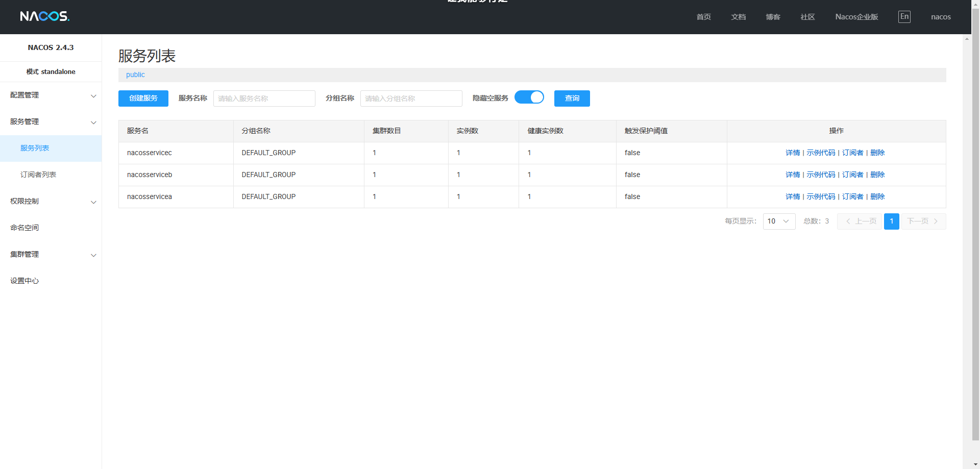Collapse the 服务管理 menu chevron
This screenshot has height=469, width=980.
93,122
